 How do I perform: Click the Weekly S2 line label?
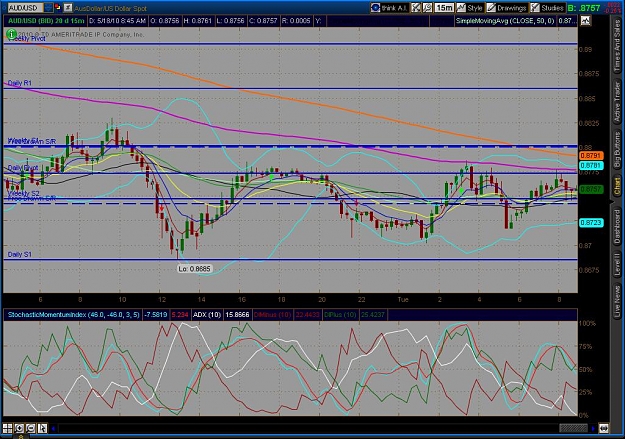(24, 193)
